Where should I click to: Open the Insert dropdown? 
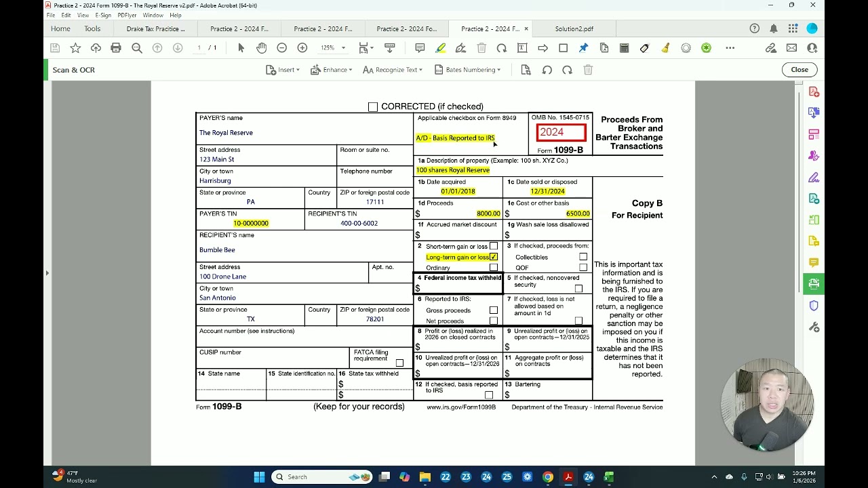[x=283, y=70]
